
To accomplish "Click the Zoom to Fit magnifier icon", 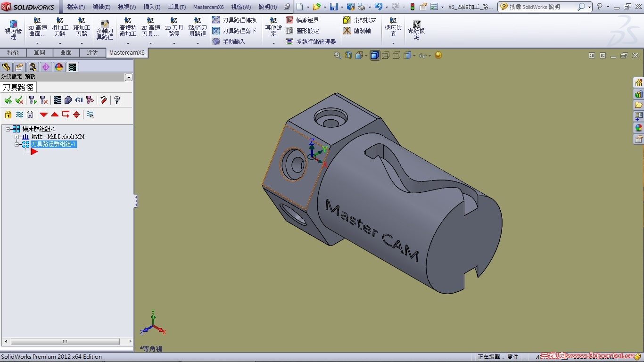I will point(338,55).
